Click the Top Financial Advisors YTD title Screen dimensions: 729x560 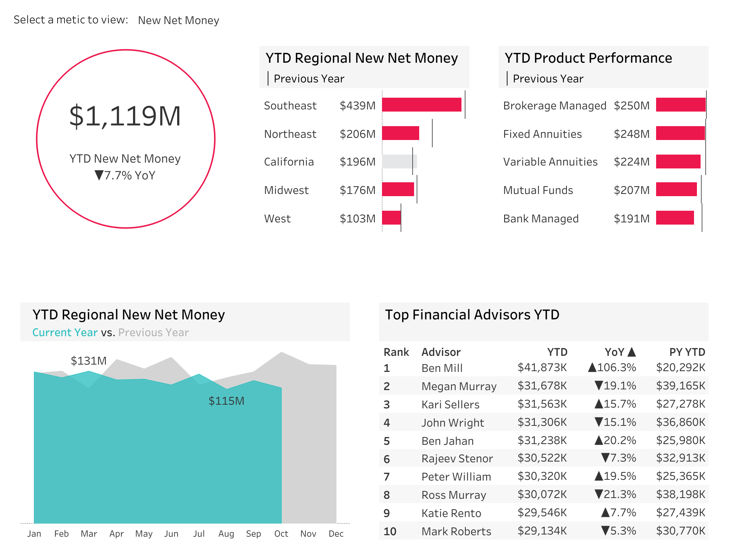point(472,315)
